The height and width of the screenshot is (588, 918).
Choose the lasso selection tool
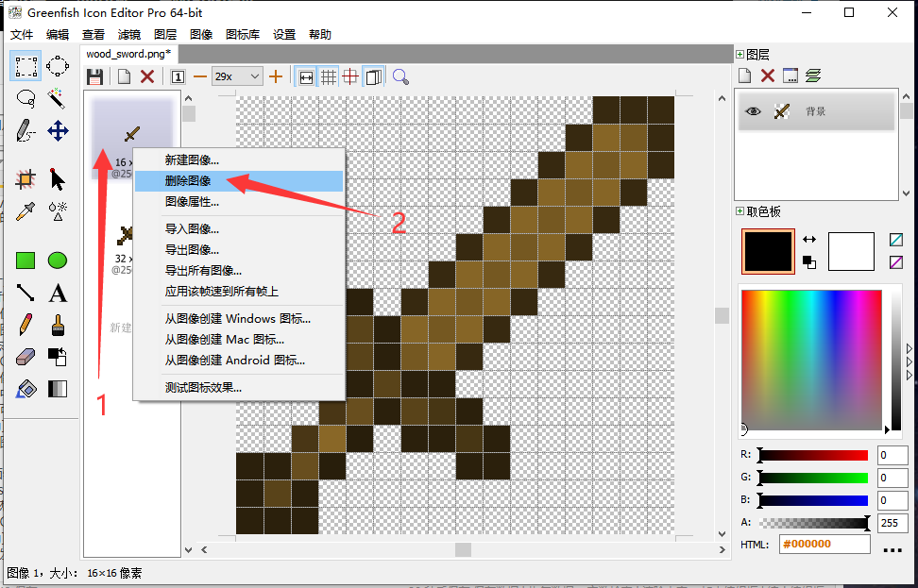pyautogui.click(x=25, y=98)
